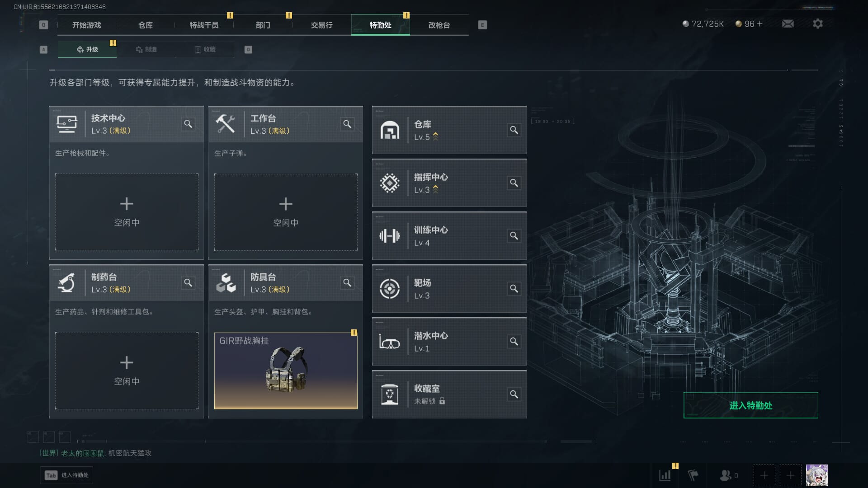Add production in 制药台 idle slot
The width and height of the screenshot is (868, 488).
(x=127, y=371)
